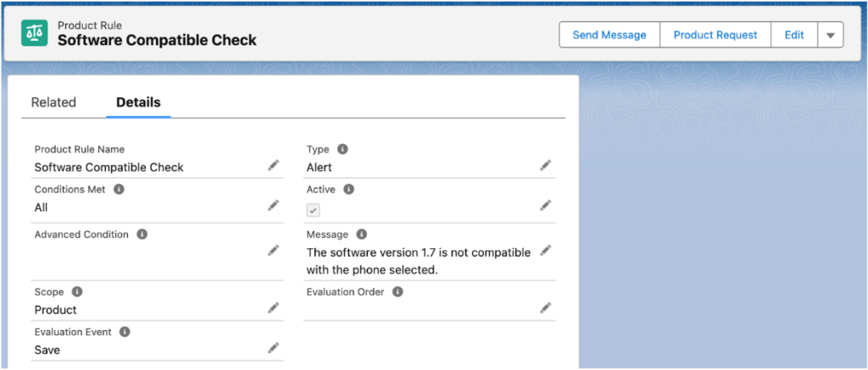Viewport: 868px width, 370px height.
Task: Show info tooltip for Active
Action: [348, 189]
